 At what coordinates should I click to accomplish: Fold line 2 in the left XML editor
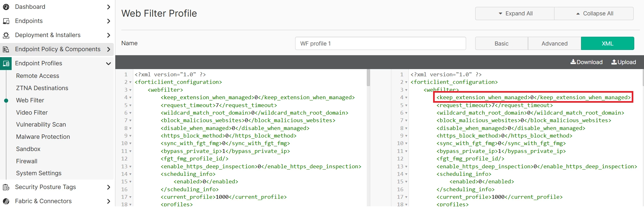[x=130, y=82]
